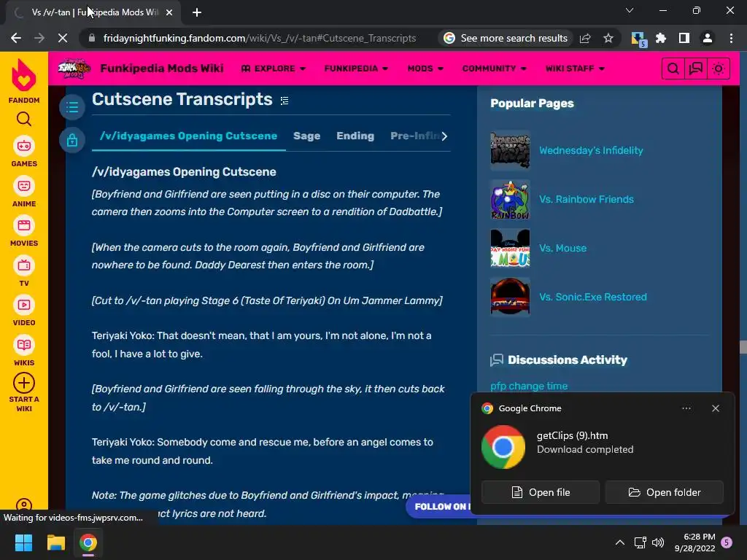
Task: Click the Follow On button
Action: click(438, 507)
